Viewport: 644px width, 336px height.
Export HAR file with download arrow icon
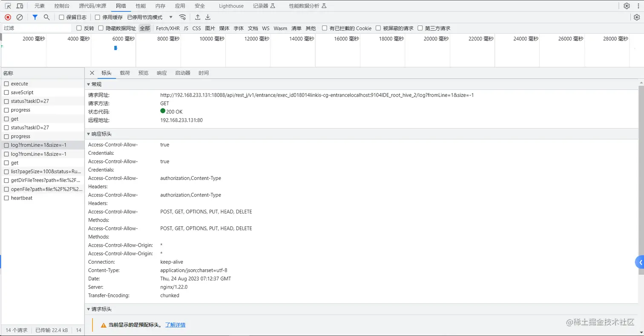coord(208,17)
